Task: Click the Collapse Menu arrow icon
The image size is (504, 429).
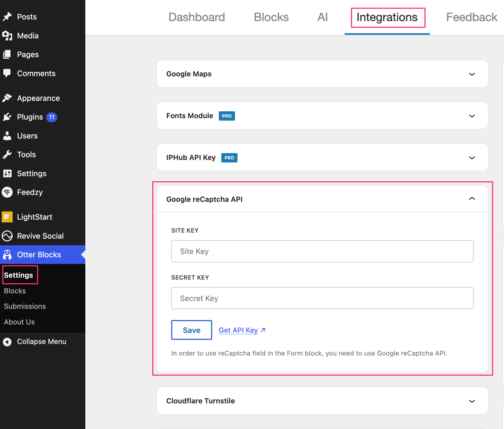Action: [x=7, y=342]
